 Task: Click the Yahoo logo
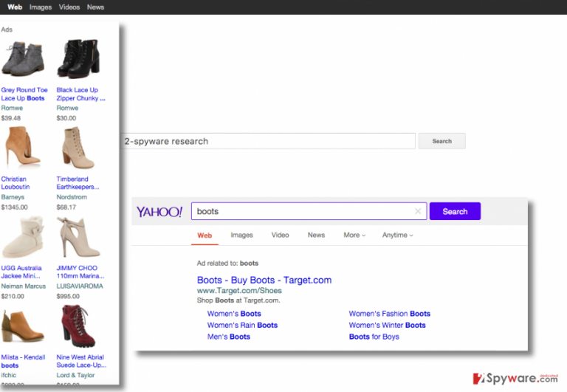159,212
